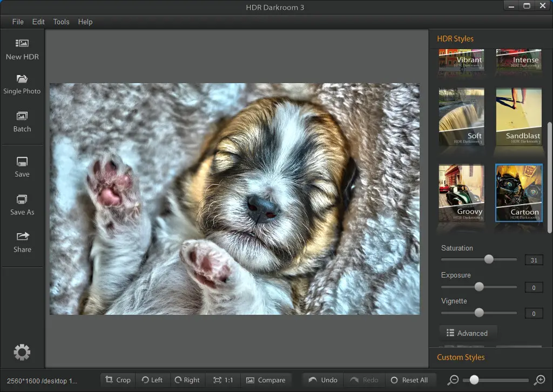The width and height of the screenshot is (553, 392).
Task: Expand the Advanced settings
Action: point(467,333)
